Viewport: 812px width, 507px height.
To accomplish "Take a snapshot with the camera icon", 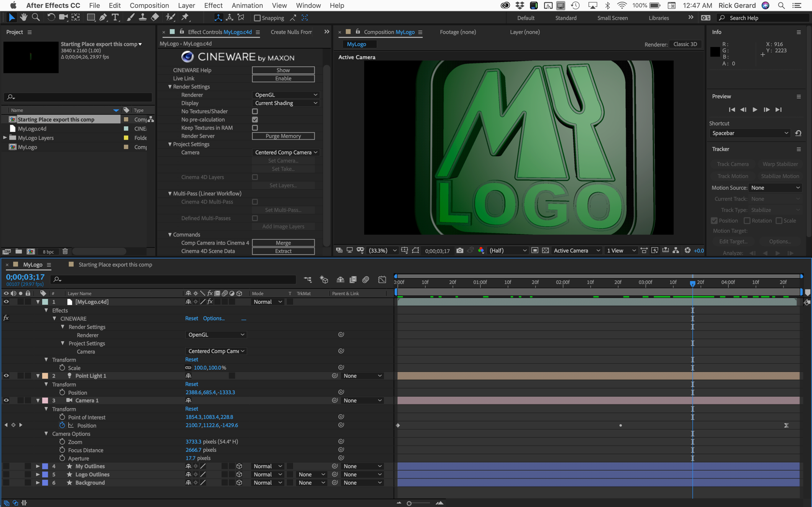I will (x=460, y=251).
